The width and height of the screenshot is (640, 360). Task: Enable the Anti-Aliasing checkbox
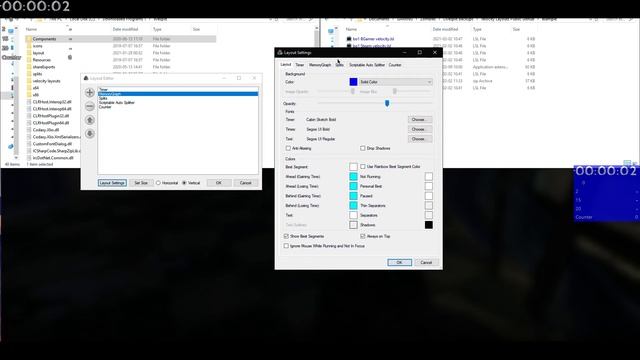(x=288, y=148)
